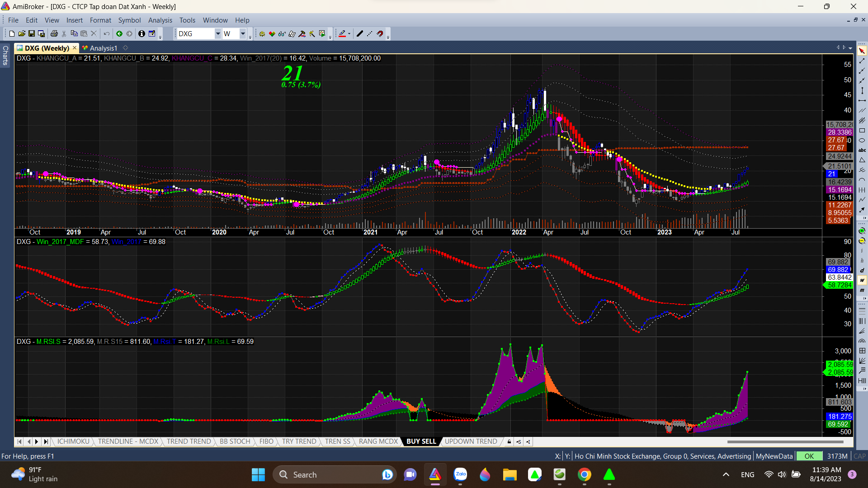The image size is (868, 488).
Task: Click the taskbar Search box
Action: (x=335, y=475)
